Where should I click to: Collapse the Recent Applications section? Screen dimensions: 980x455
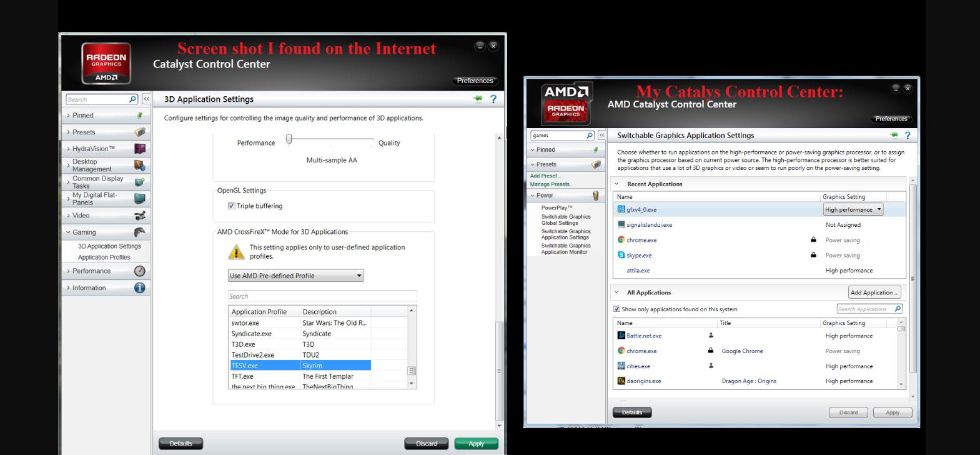[x=617, y=184]
